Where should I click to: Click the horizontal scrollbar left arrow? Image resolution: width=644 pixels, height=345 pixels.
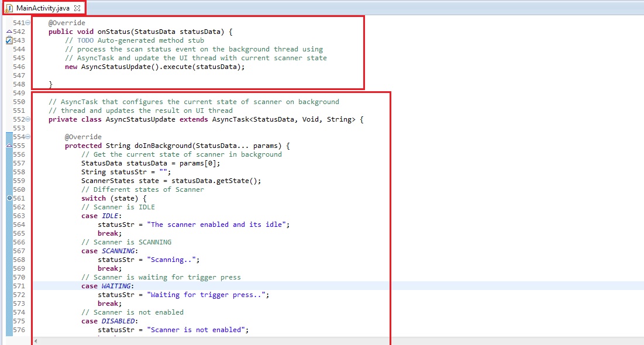36,340
